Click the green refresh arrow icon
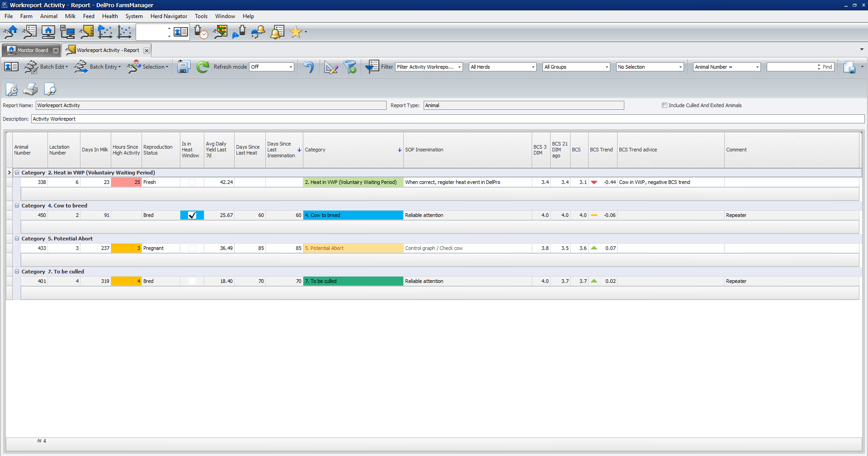Image resolution: width=868 pixels, height=456 pixels. (x=203, y=67)
